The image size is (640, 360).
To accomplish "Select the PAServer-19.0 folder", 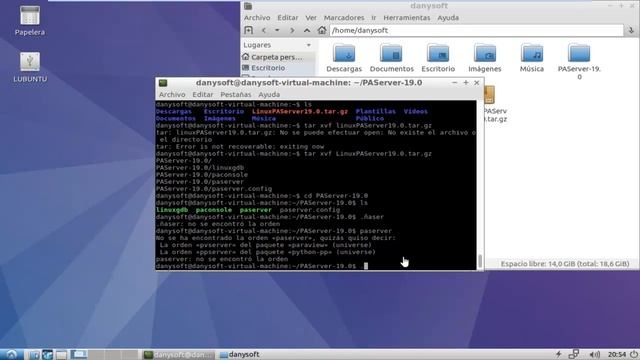I will tap(579, 61).
